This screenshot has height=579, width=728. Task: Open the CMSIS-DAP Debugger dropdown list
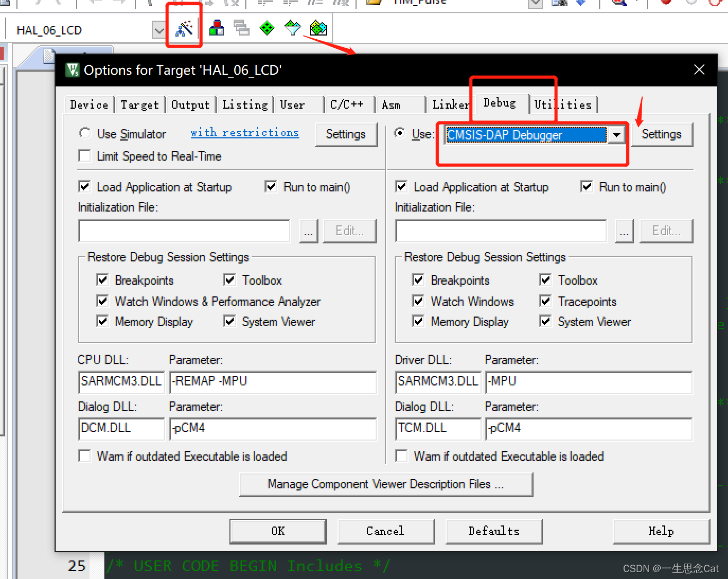pos(616,135)
